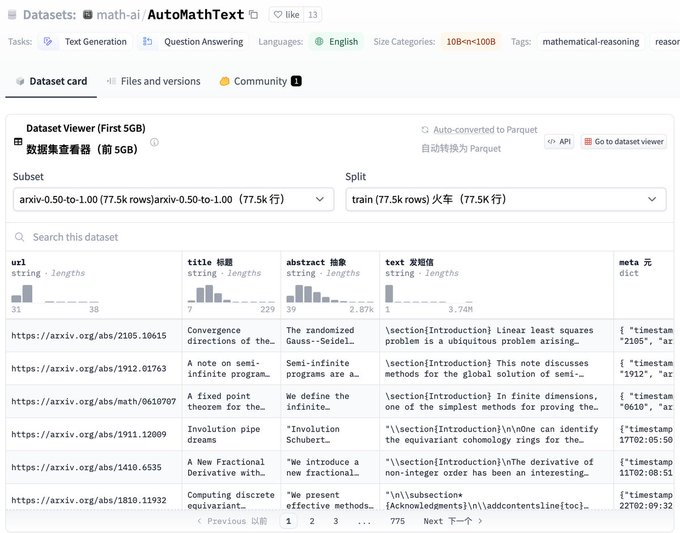Viewport: 680px width, 533px height.
Task: Switch to the Dataset card tab
Action: tap(51, 82)
